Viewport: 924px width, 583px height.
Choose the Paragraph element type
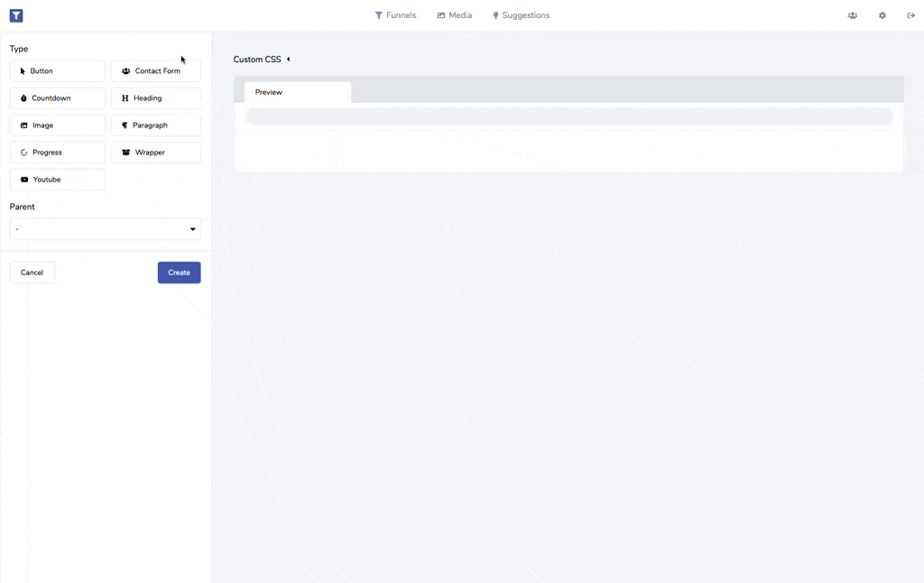155,125
